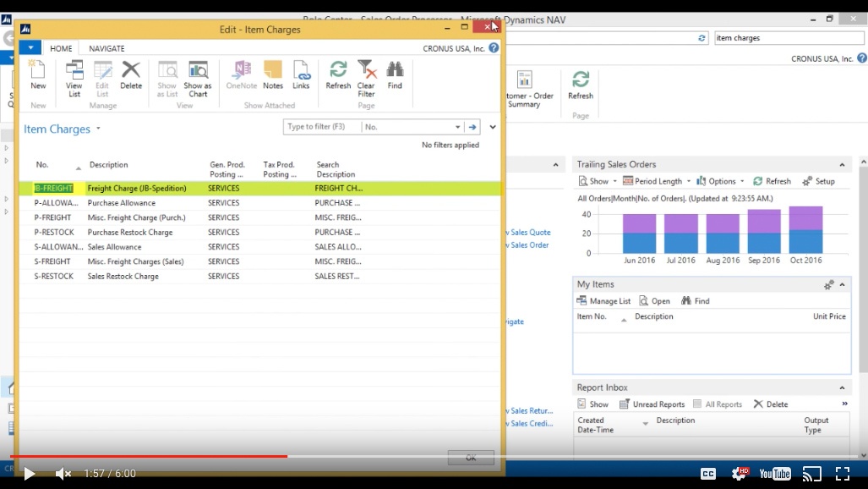Image resolution: width=868 pixels, height=489 pixels.
Task: Select the S-RESTOCK row
Action: (260, 276)
